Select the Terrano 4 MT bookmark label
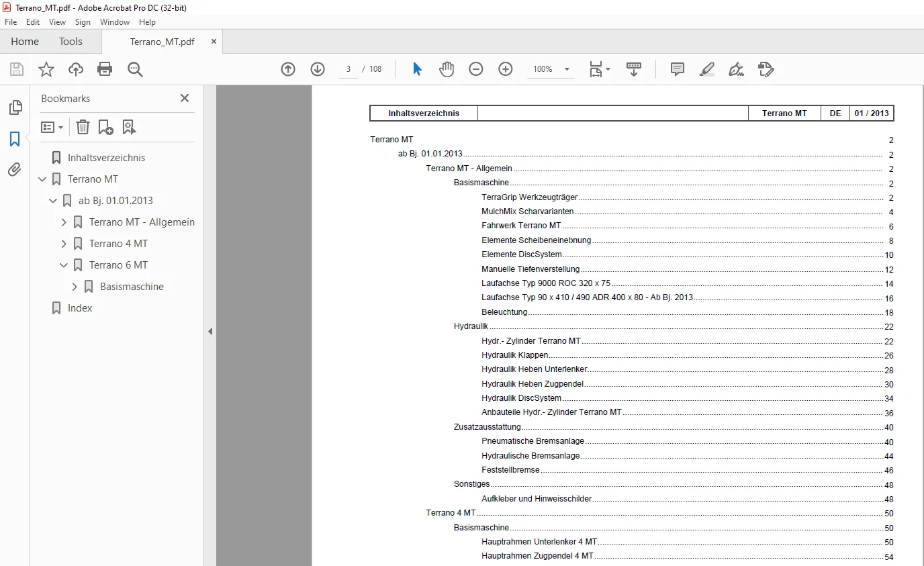 tap(118, 244)
